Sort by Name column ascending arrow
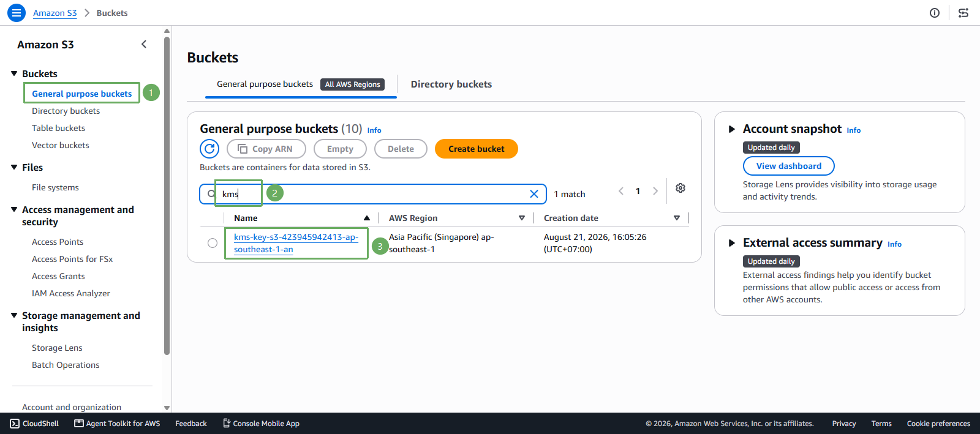Viewport: 980px width, 434px height. 367,218
